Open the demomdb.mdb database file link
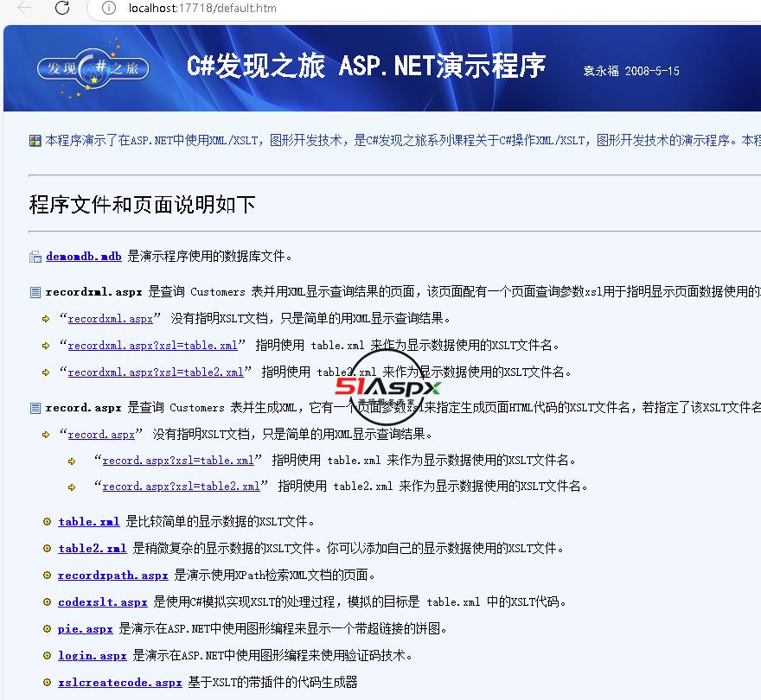The image size is (761, 700). click(x=84, y=256)
